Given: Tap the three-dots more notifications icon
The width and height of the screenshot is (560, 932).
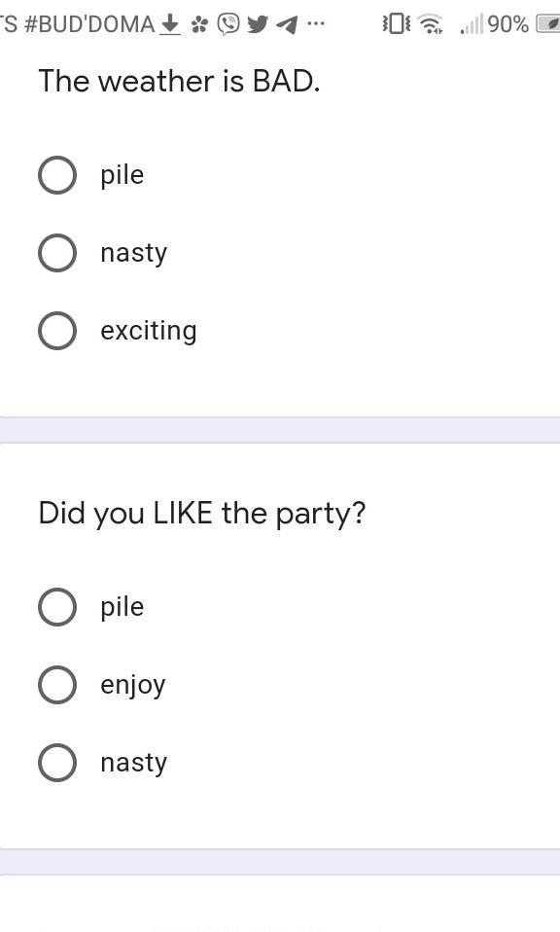Looking at the screenshot, I should [x=315, y=23].
